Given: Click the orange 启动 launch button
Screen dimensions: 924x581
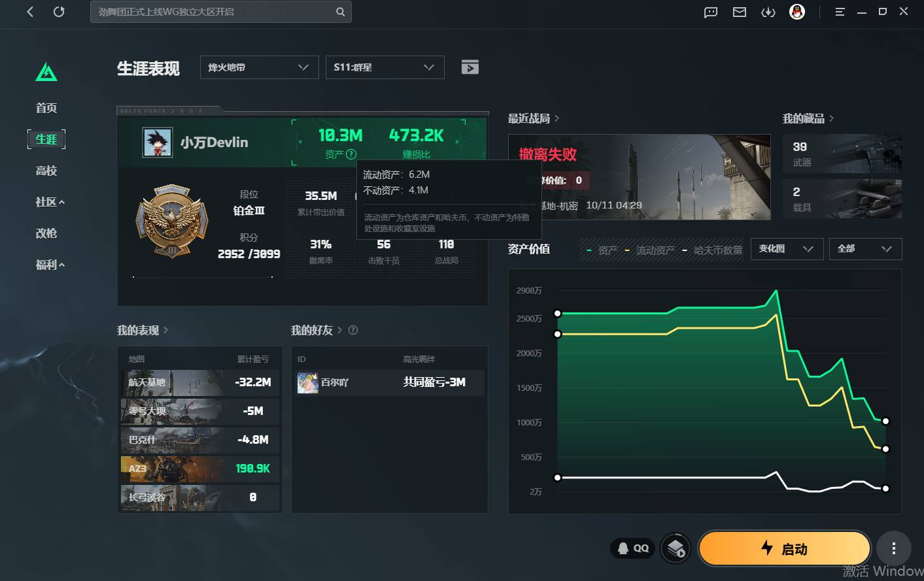Looking at the screenshot, I should coord(785,548).
